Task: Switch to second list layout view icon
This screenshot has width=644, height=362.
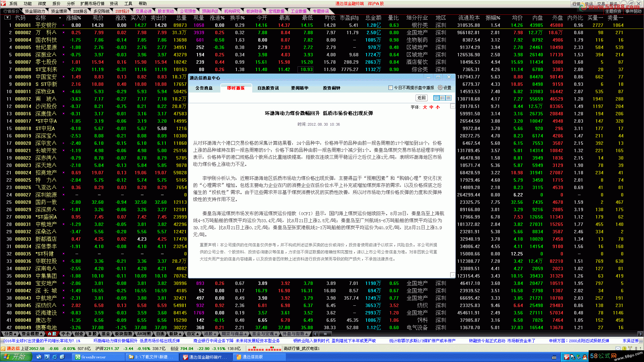Action: pos(442,98)
